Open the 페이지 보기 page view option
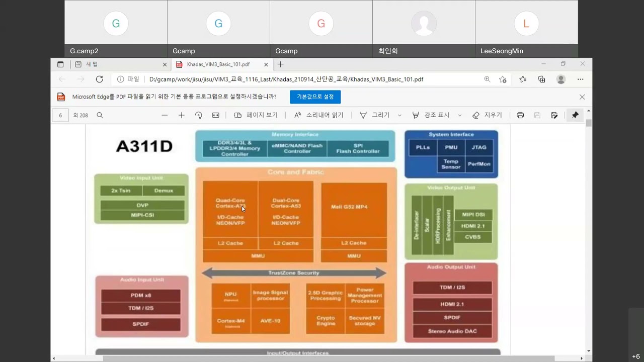The image size is (644, 362). click(256, 115)
